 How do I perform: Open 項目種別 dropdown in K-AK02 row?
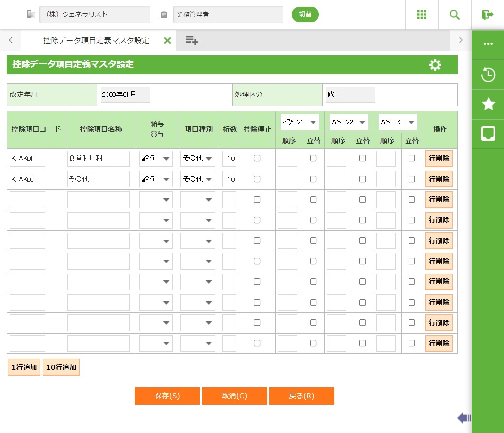[197, 179]
